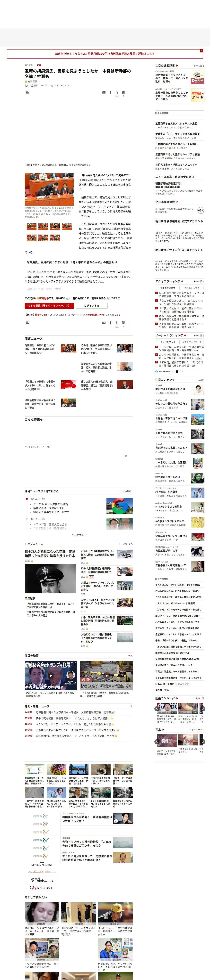Open the 全日本写真連盟 round logo
Viewport: 210px width, 980px height.
coord(201,210)
